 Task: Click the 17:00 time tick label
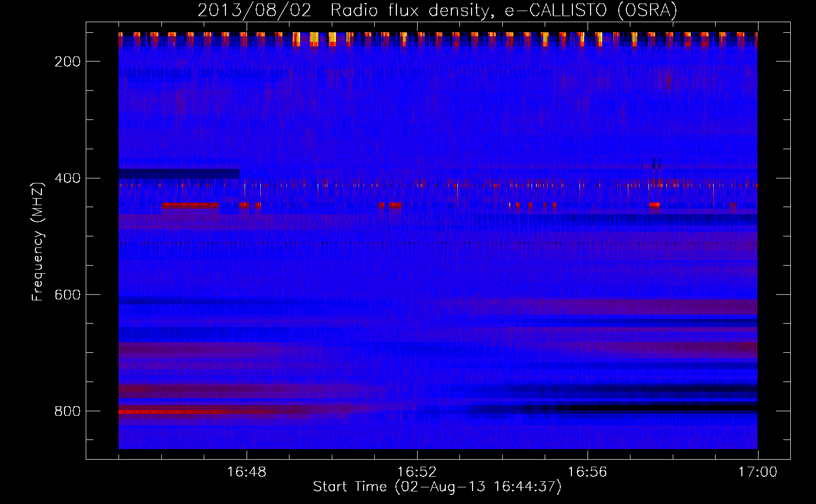point(758,472)
